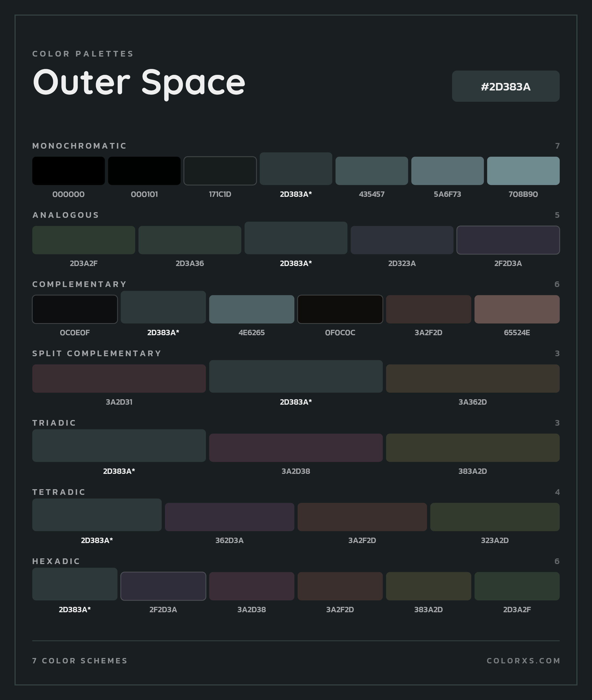Select the 5A6F73 swatch
The width and height of the screenshot is (592, 700).
click(x=447, y=170)
